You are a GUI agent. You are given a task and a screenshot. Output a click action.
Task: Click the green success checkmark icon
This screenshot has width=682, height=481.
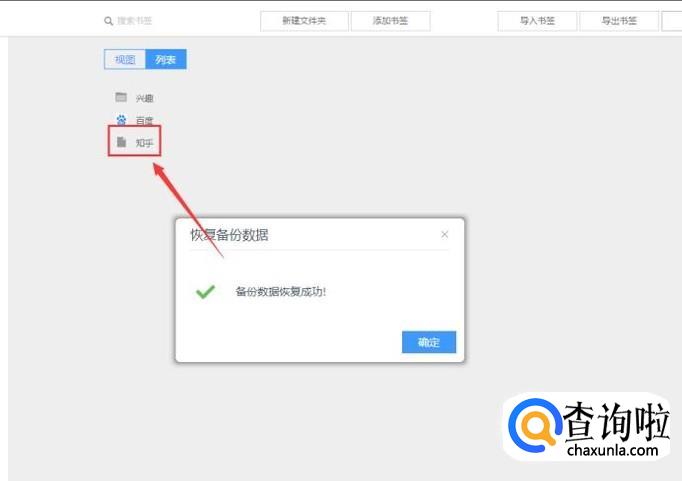tap(205, 291)
